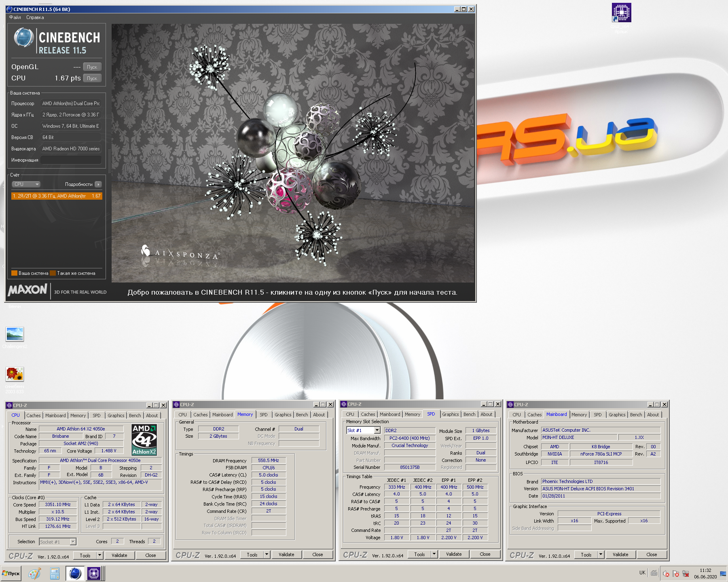Click title bar icon of CPU-Z Memory window
Viewport: 728px width, 582px height.
click(176, 404)
